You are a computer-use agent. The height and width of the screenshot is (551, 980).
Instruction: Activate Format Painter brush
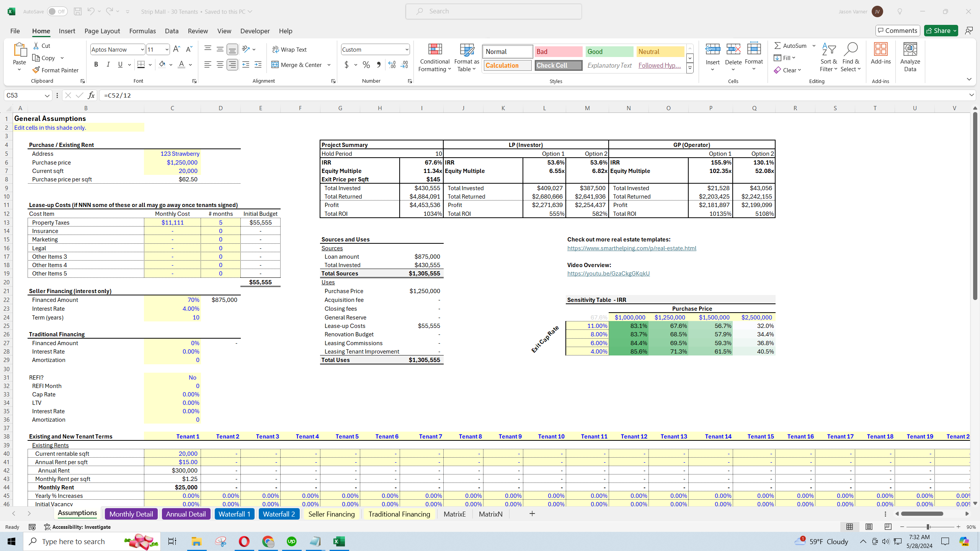pos(56,70)
